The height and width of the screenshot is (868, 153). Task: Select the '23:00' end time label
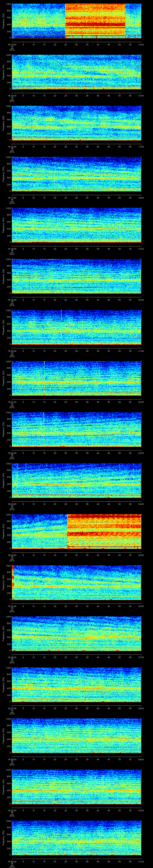point(141,453)
